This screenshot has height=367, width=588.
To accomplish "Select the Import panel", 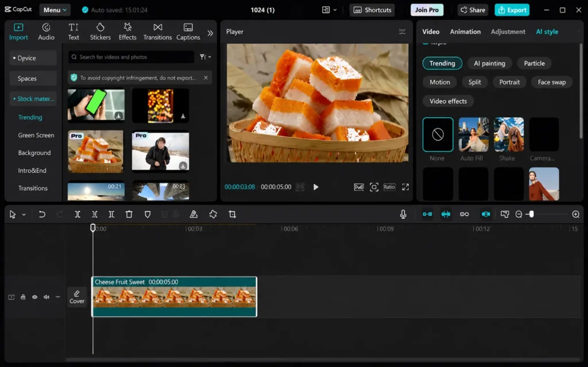I will pos(18,32).
